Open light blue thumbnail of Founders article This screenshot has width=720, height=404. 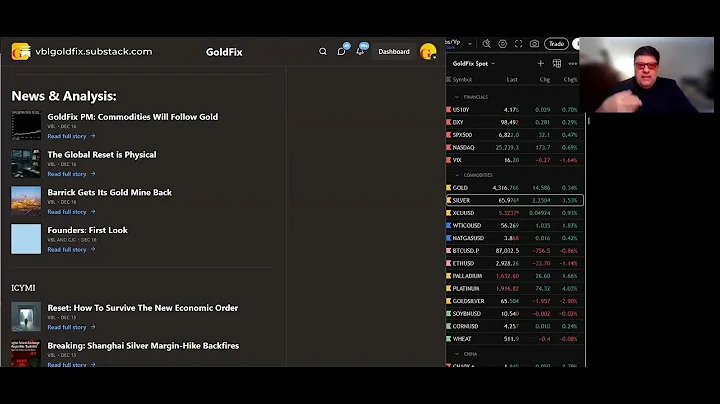click(x=26, y=239)
